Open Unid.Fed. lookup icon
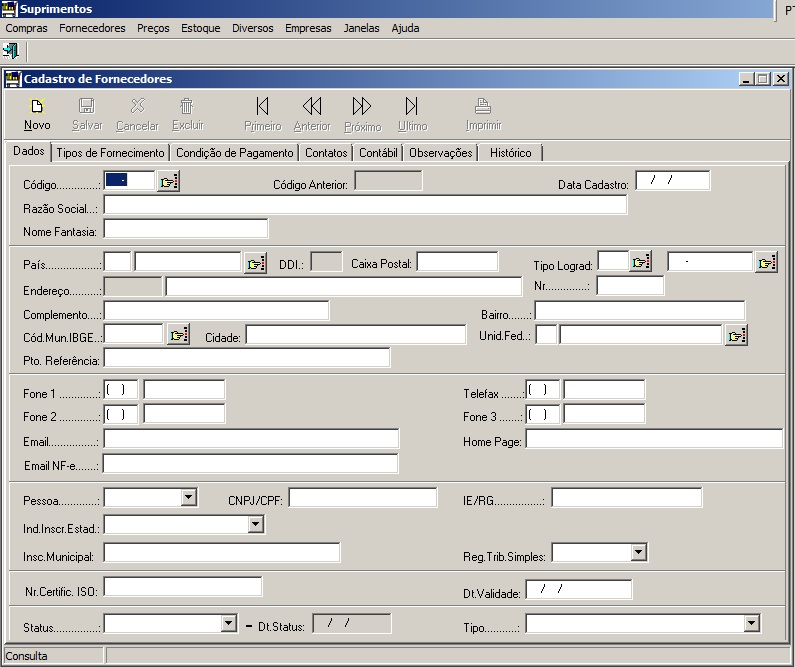 pyautogui.click(x=737, y=335)
